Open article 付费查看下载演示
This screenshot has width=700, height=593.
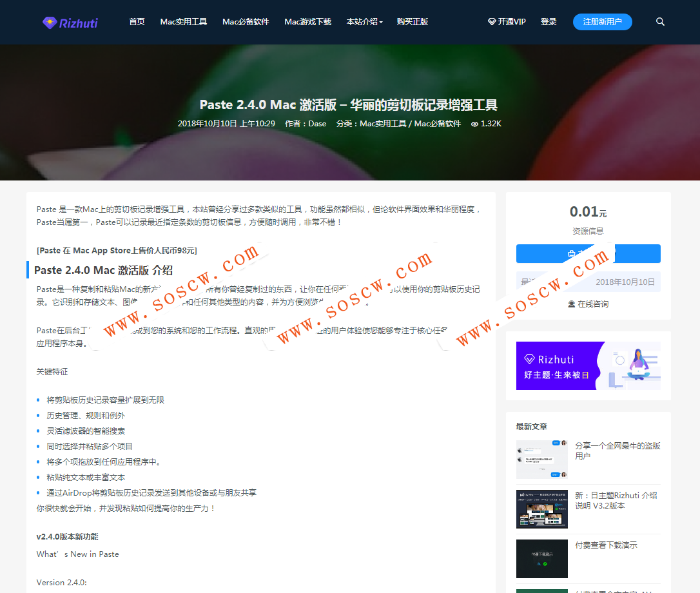point(606,545)
